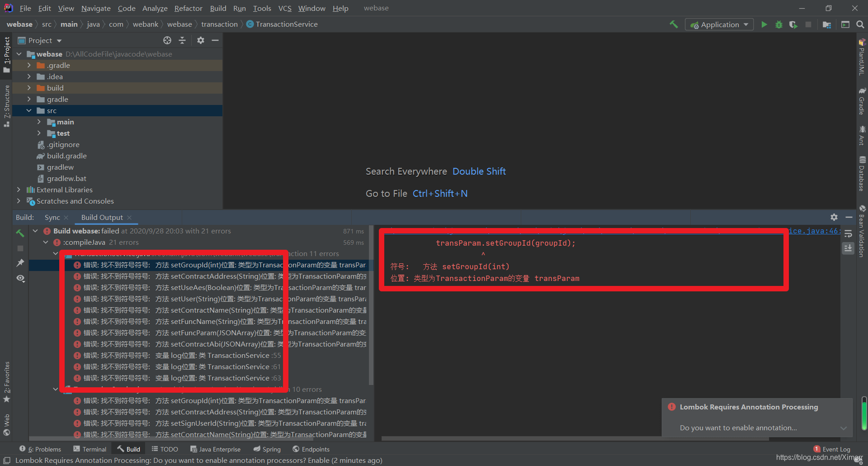Click TransactionService breadcrumb
This screenshot has height=466, width=868.
point(282,24)
